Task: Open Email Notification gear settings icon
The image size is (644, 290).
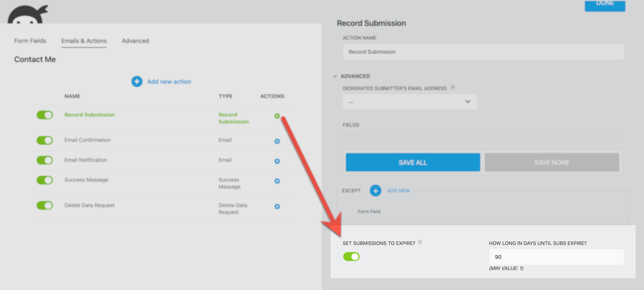Action: 277,161
